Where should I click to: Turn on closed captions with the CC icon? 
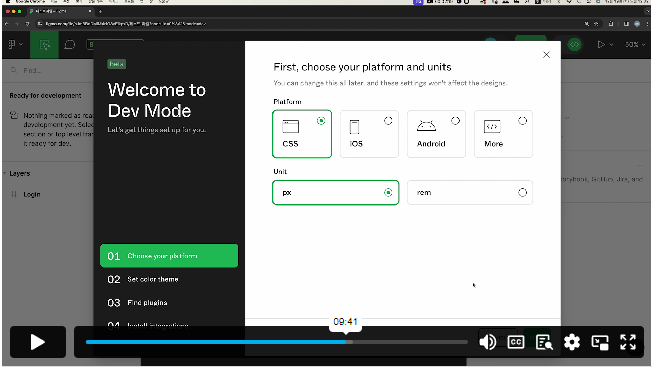516,342
